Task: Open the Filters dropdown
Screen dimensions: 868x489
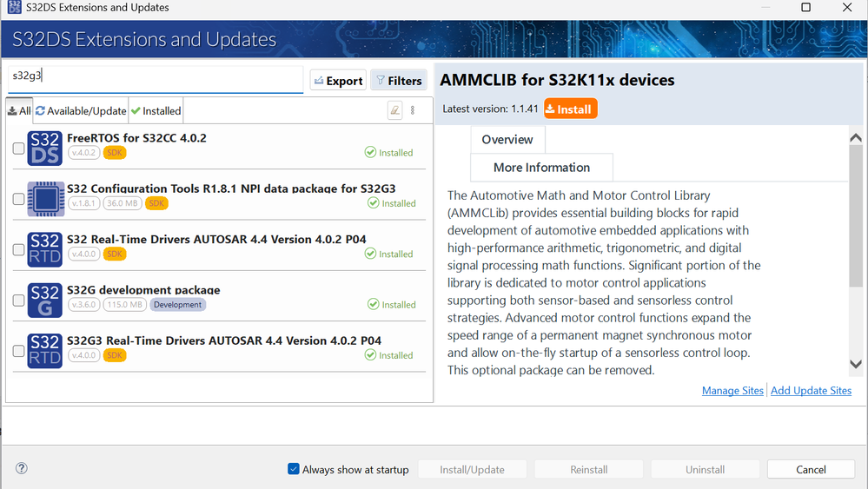Action: [399, 81]
